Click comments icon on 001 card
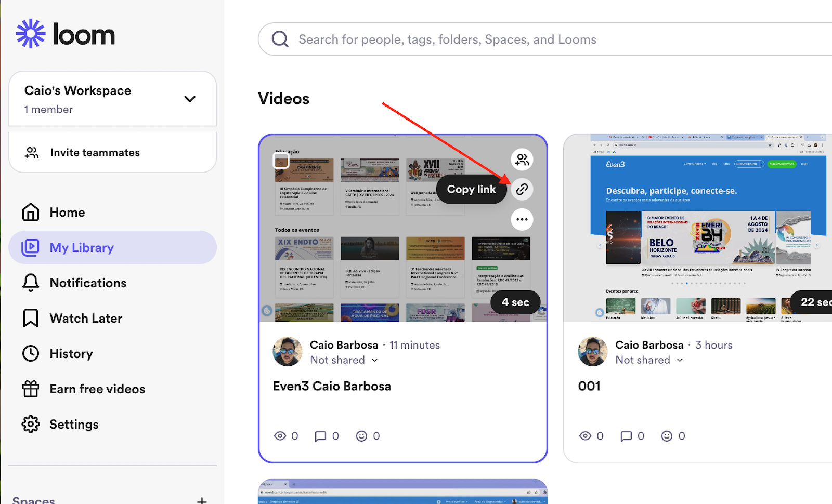The image size is (832, 504). [x=626, y=436]
